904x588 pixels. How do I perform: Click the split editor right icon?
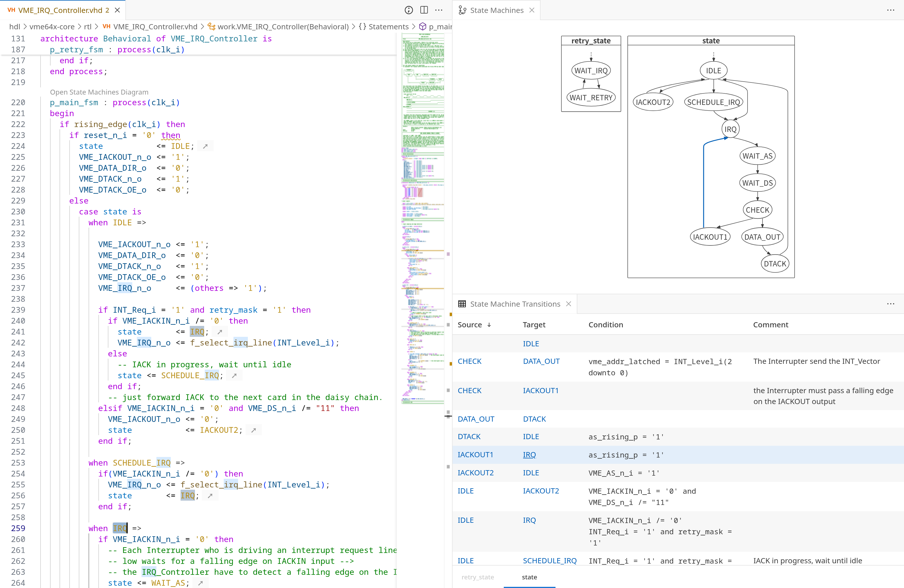click(424, 10)
